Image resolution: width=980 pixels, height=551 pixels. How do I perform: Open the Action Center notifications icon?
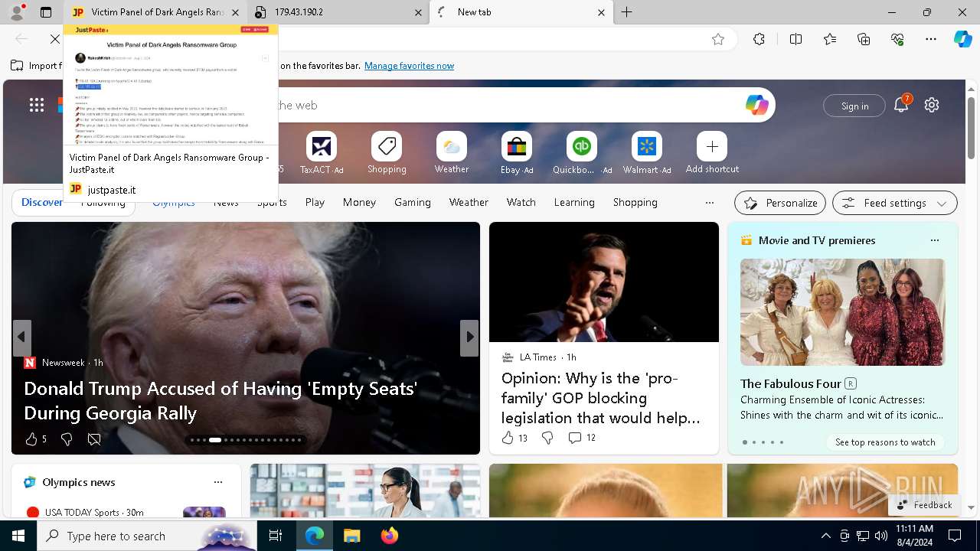955,536
